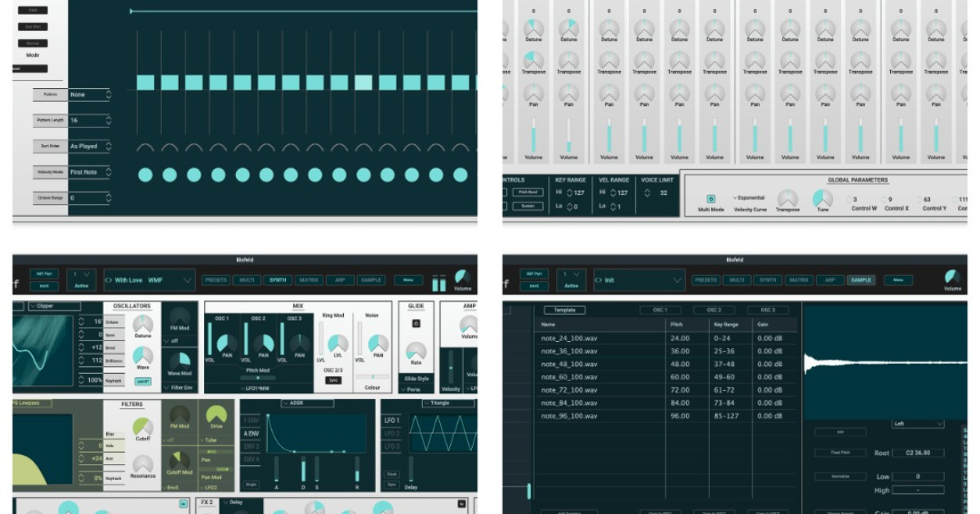The height and width of the screenshot is (514, 980).
Task: Click the Rate knob in the Glide panel
Action: 415,352
